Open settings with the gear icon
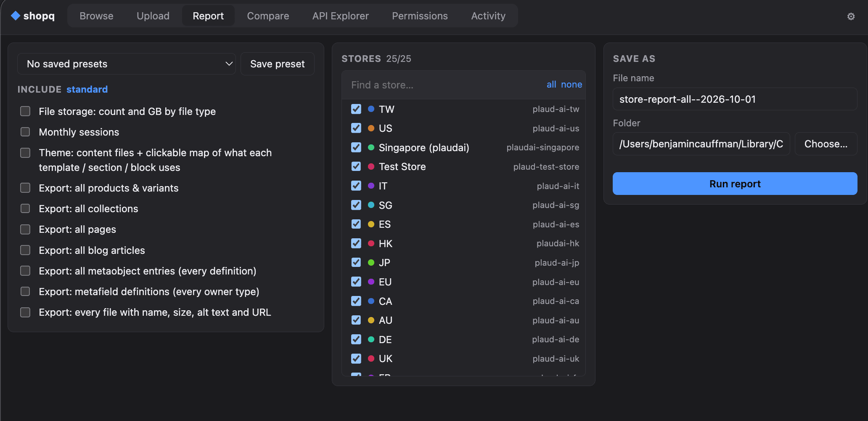This screenshot has width=868, height=421. tap(851, 16)
